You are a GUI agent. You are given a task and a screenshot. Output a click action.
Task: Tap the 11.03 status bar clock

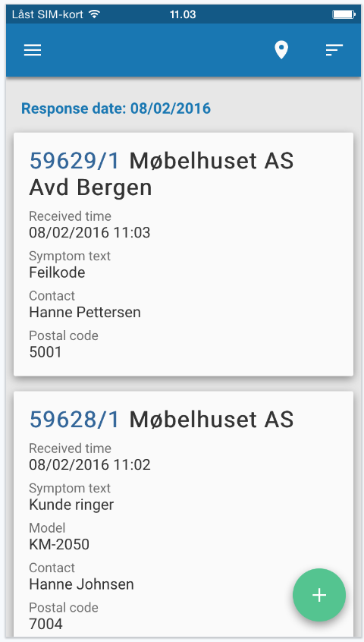[183, 14]
